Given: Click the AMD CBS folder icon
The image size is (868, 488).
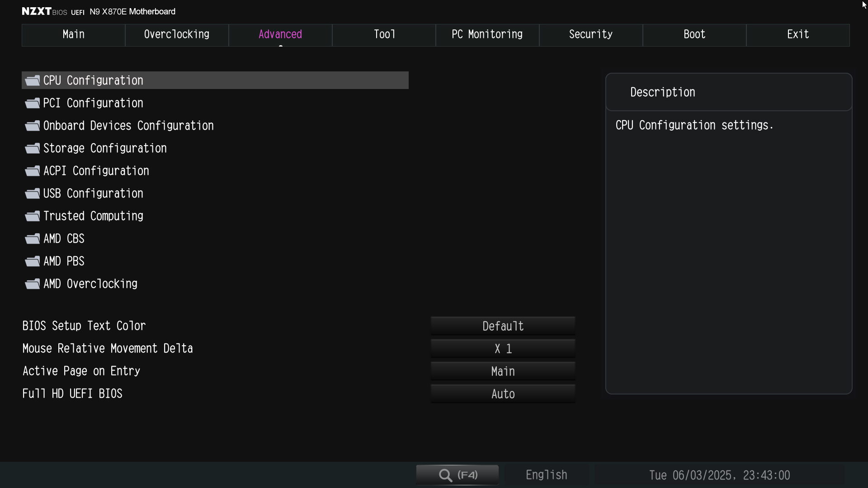Looking at the screenshot, I should click(x=32, y=239).
